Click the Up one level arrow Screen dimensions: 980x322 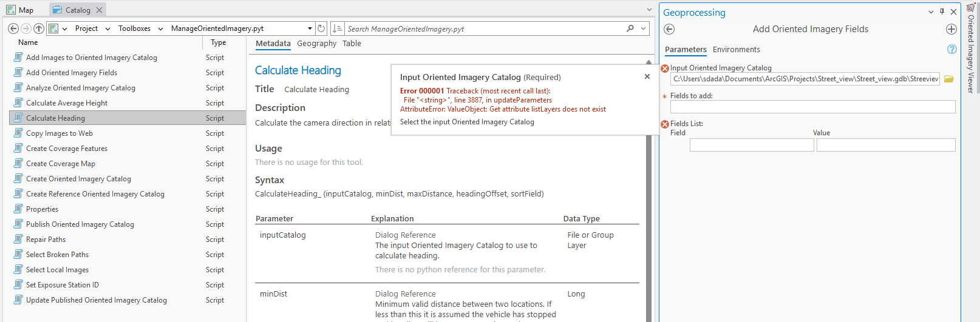click(x=39, y=29)
